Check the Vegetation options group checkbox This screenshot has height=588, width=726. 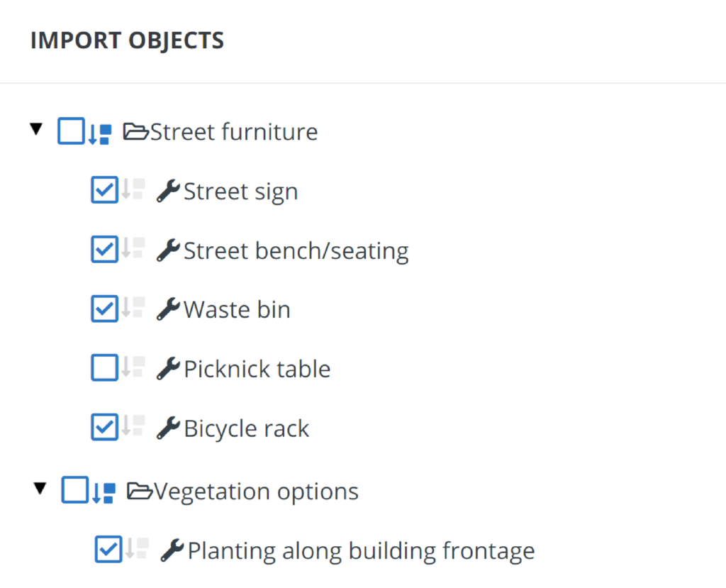(75, 490)
